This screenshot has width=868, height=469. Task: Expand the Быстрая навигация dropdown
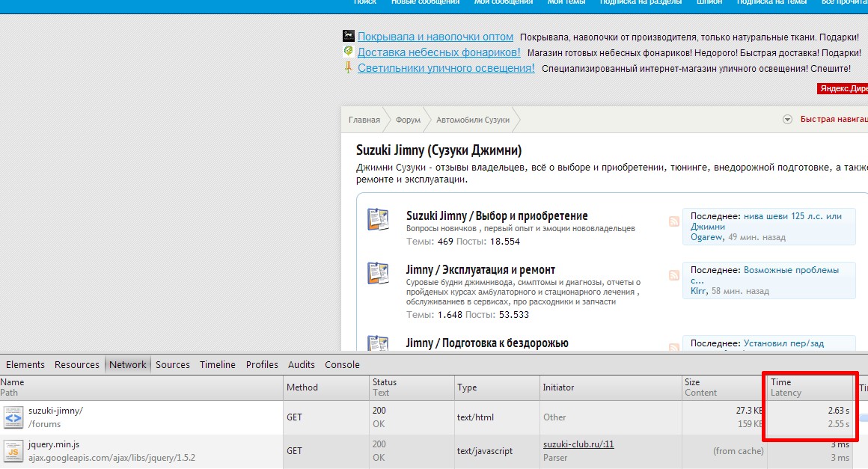tap(787, 120)
